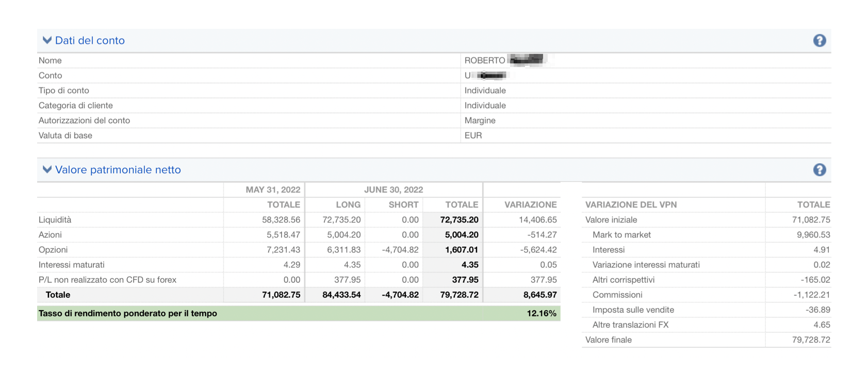Image resolution: width=868 pixels, height=374 pixels.
Task: Click the Margine account authorization value
Action: click(480, 121)
